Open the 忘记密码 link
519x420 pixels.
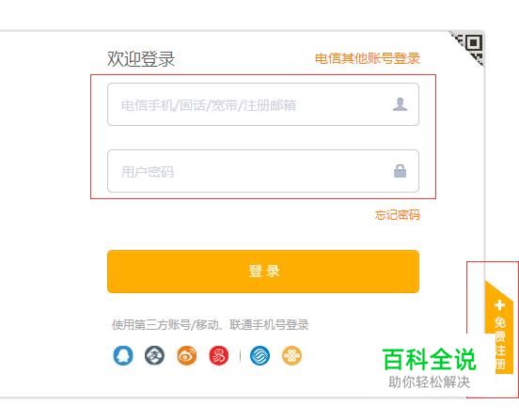398,215
